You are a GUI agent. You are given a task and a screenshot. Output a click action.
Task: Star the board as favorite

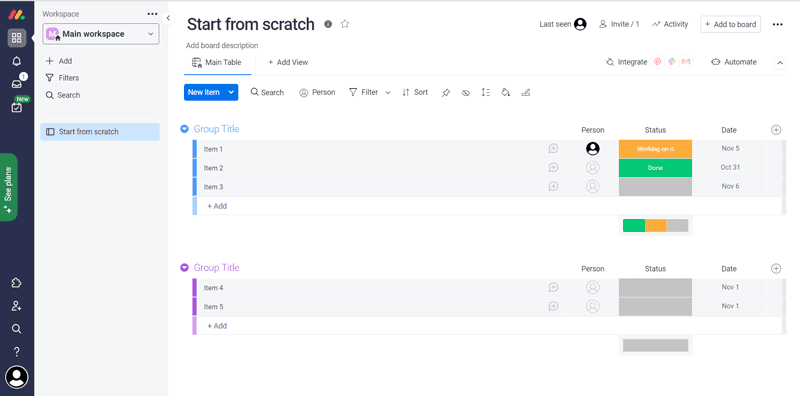(345, 24)
